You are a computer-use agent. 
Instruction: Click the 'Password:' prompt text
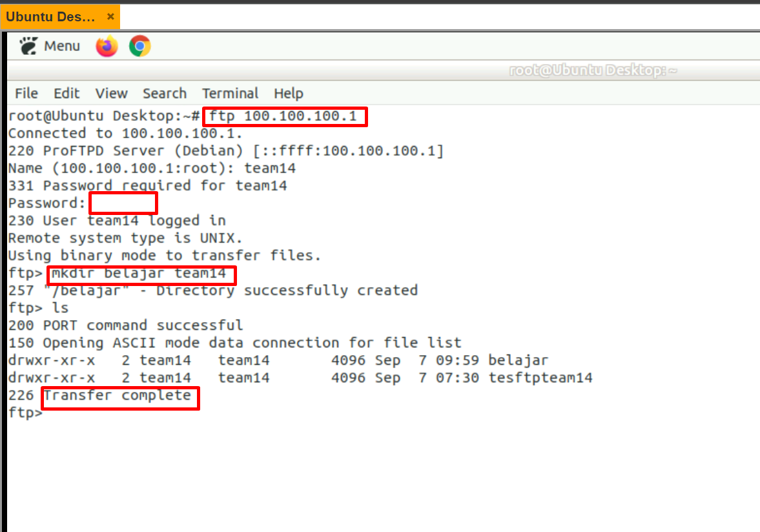click(46, 203)
